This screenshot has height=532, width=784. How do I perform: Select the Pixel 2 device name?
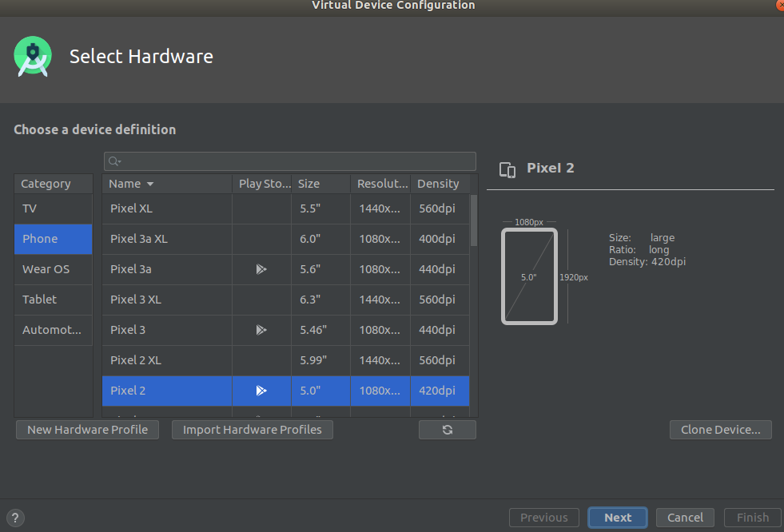pyautogui.click(x=128, y=391)
